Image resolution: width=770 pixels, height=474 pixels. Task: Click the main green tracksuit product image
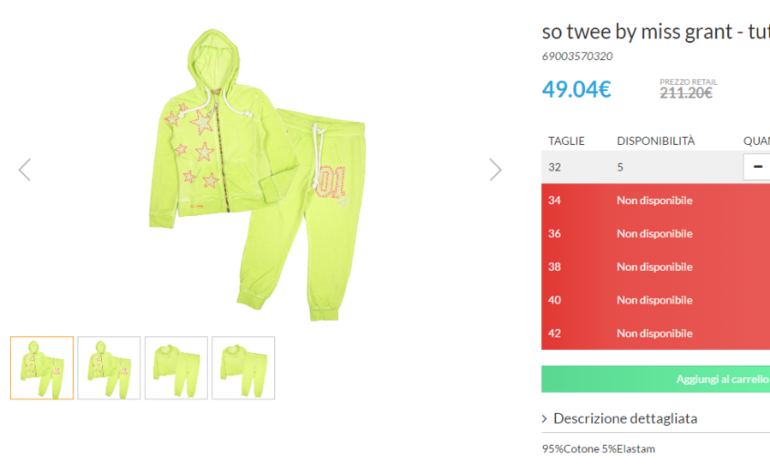pos(258,174)
